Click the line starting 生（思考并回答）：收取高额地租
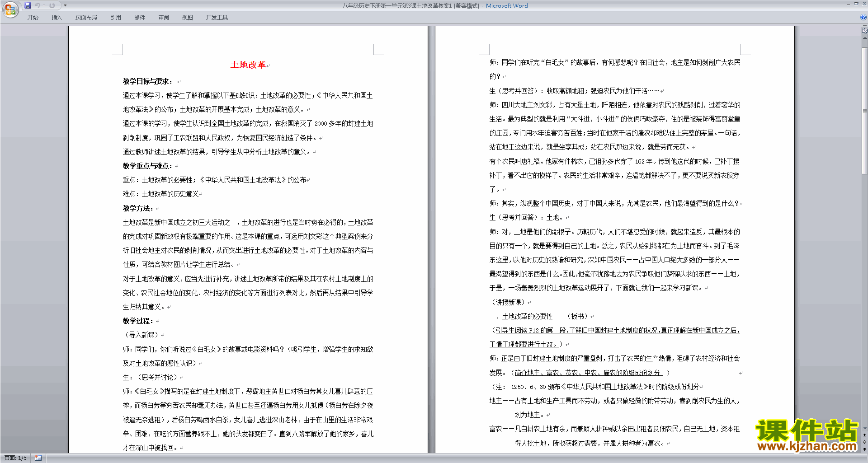This screenshot has height=463, width=868. 575,91
